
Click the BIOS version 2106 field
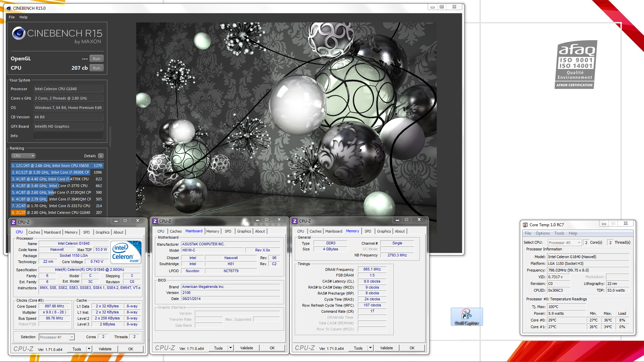[x=230, y=293]
